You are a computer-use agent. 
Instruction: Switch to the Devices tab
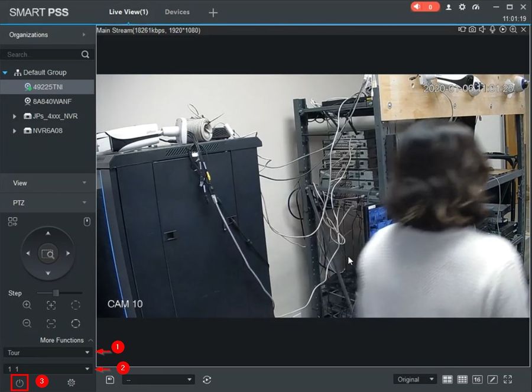pyautogui.click(x=177, y=12)
